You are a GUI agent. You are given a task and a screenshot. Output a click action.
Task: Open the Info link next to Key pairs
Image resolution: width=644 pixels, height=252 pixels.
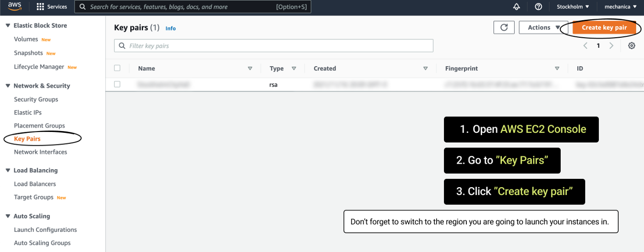tap(171, 29)
